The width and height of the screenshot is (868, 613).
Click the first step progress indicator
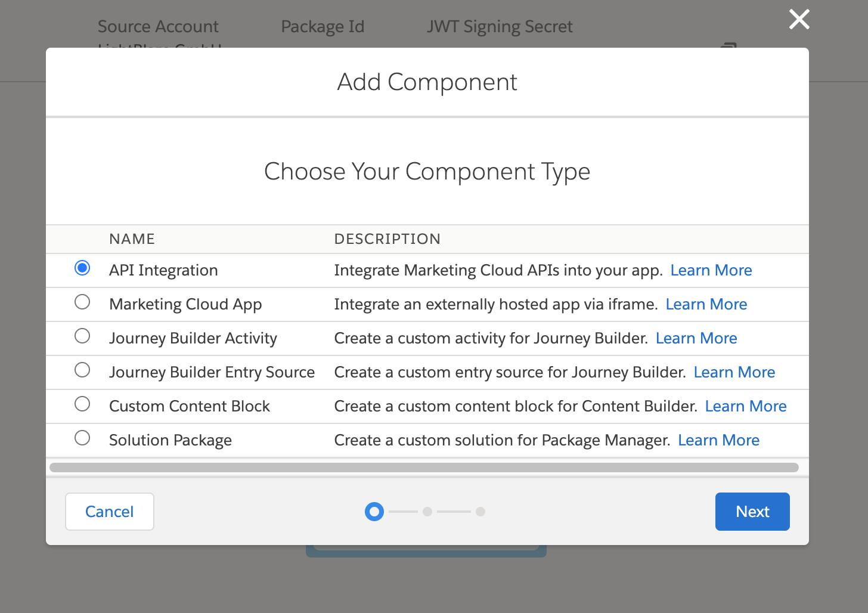click(374, 512)
